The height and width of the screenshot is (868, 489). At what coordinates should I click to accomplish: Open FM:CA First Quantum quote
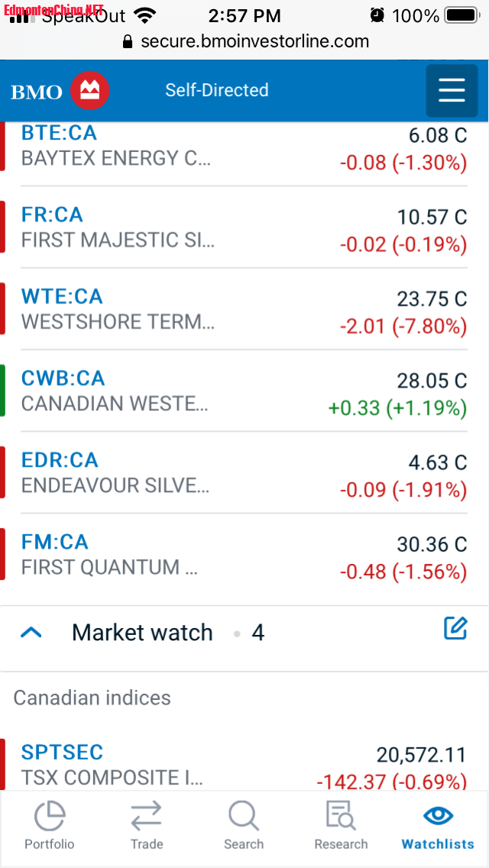click(55, 542)
